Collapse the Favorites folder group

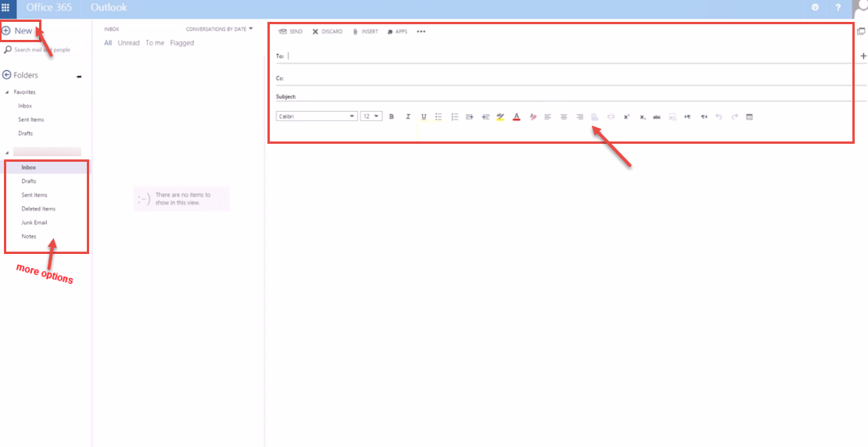(6, 92)
